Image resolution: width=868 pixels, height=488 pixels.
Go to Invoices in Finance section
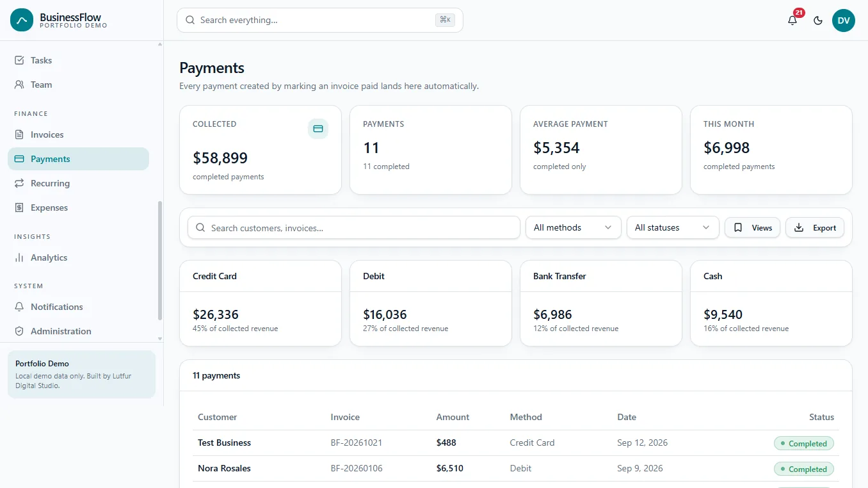coord(78,134)
